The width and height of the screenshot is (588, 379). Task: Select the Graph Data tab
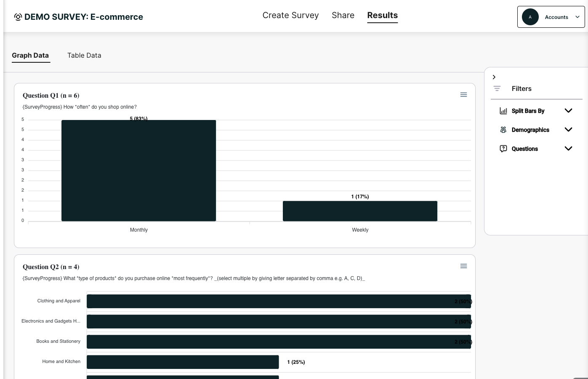click(30, 56)
